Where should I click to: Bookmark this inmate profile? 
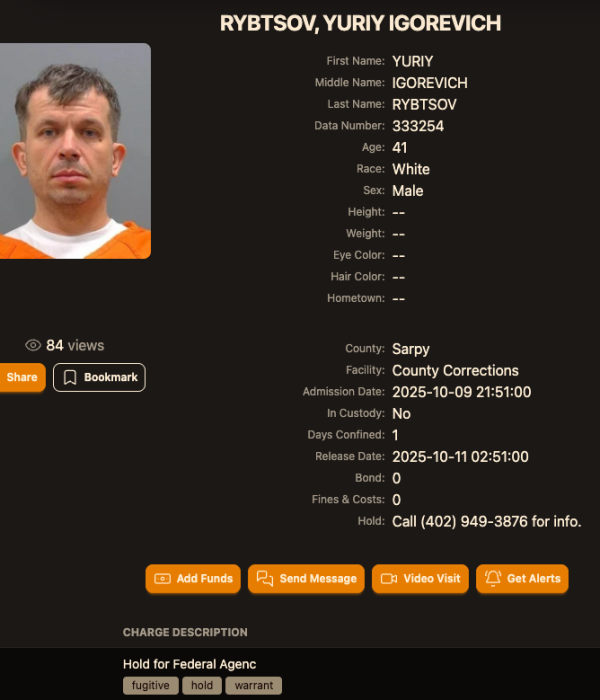[99, 378]
